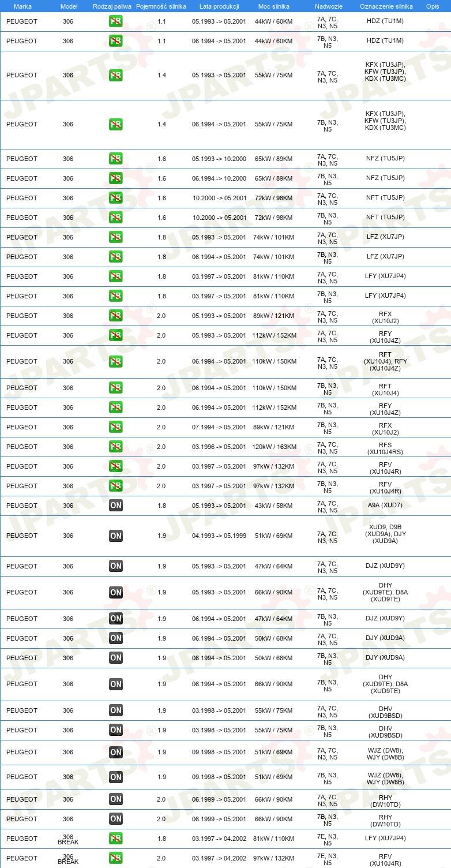Select '7E, N3, N5' body cell in LFY row

point(328,839)
